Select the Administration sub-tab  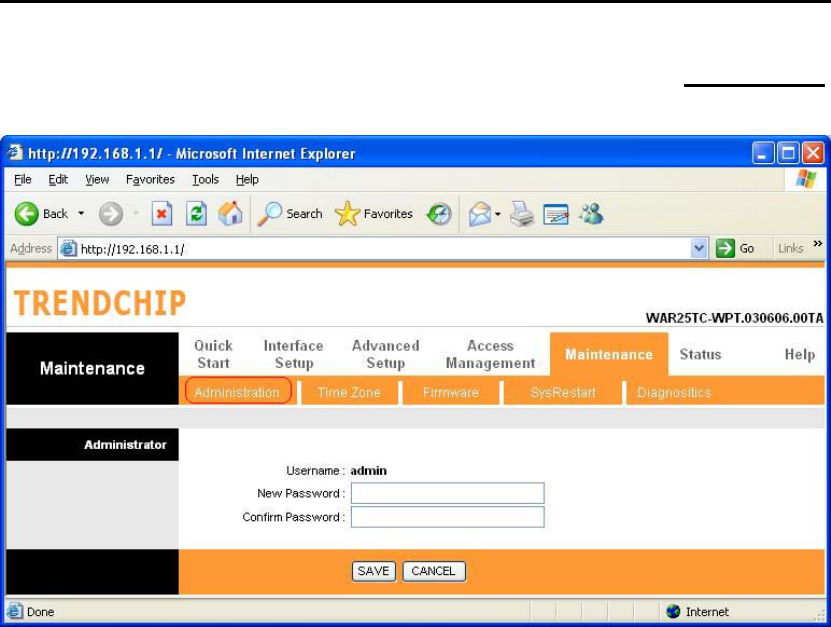pos(237,392)
